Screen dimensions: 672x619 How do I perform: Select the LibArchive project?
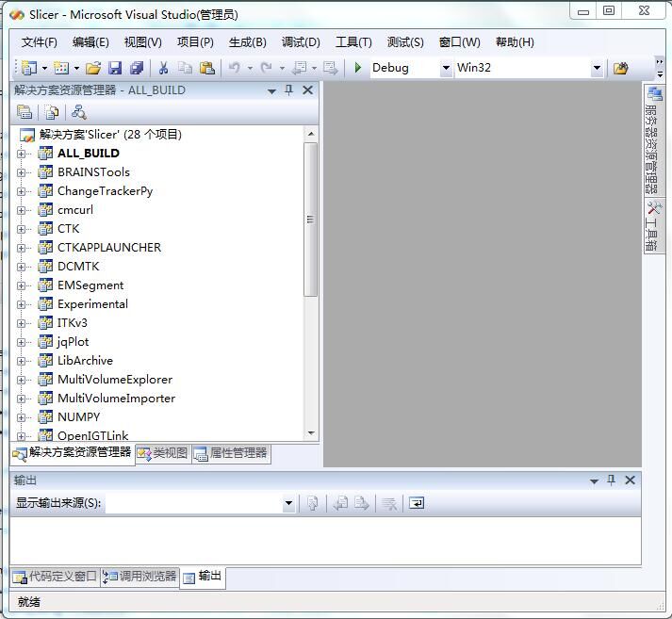click(85, 361)
